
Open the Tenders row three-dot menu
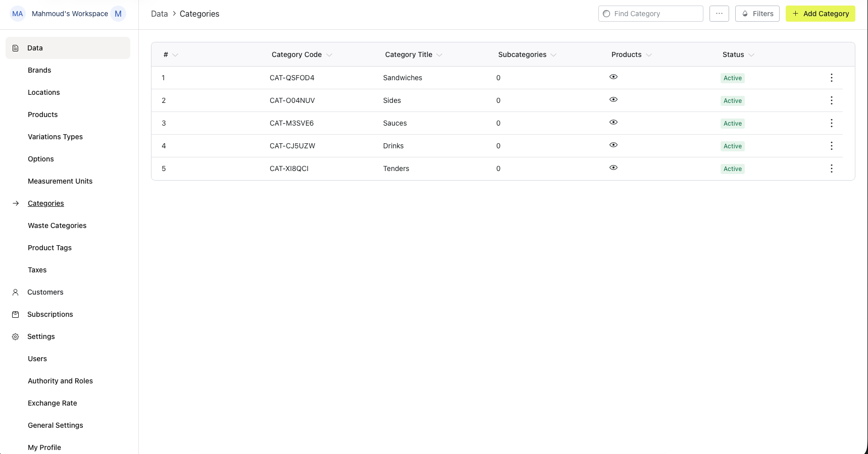click(831, 168)
